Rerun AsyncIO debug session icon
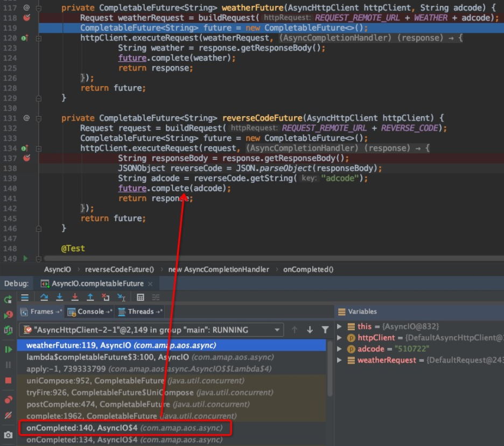Screen dimensions: 504x446 point(8,299)
